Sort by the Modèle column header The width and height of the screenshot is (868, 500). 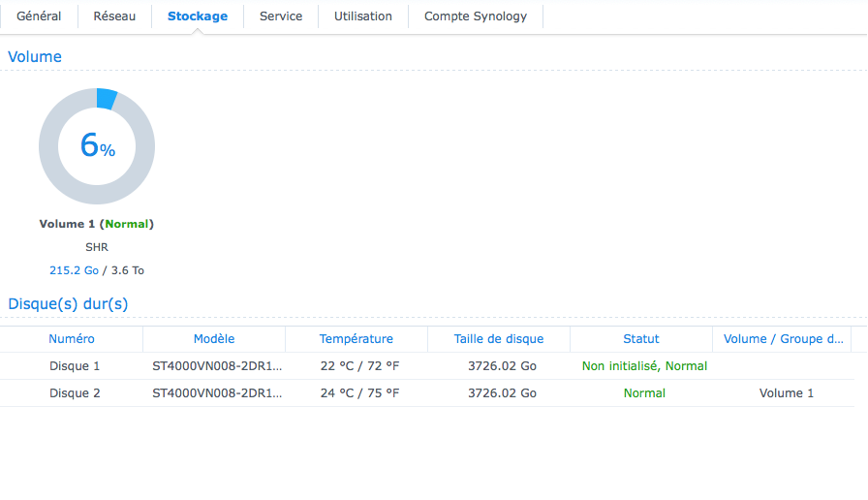pyautogui.click(x=214, y=339)
